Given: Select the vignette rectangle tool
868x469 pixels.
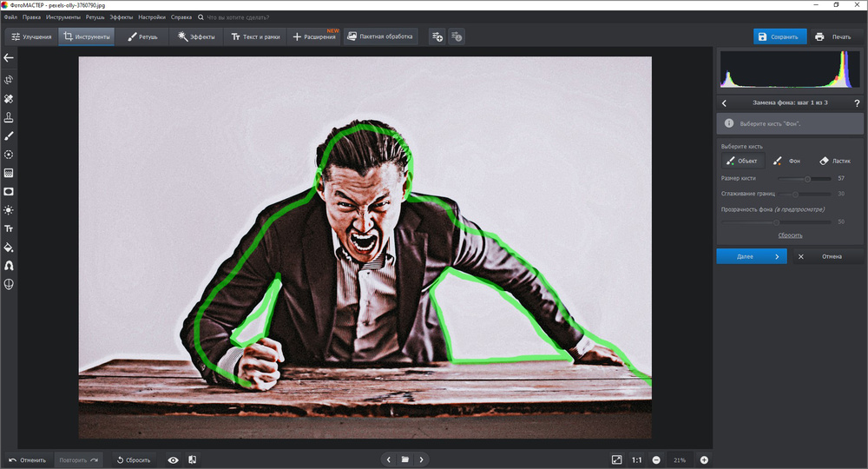Looking at the screenshot, I should (9, 191).
